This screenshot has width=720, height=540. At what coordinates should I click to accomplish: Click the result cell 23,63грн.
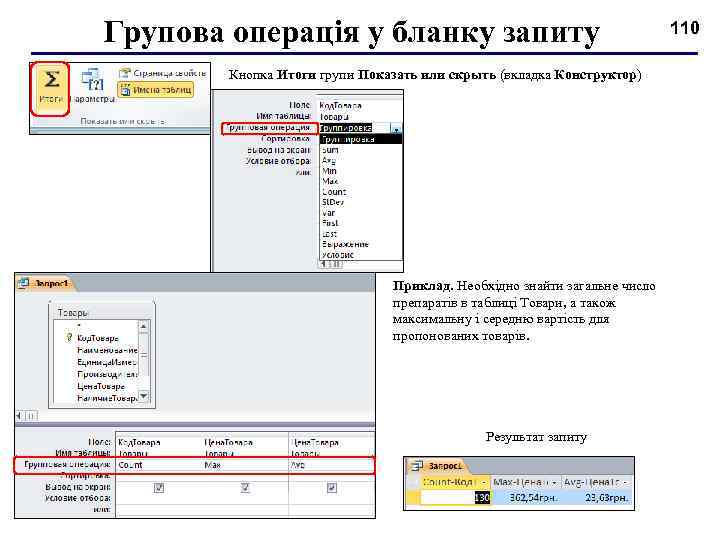[597, 497]
